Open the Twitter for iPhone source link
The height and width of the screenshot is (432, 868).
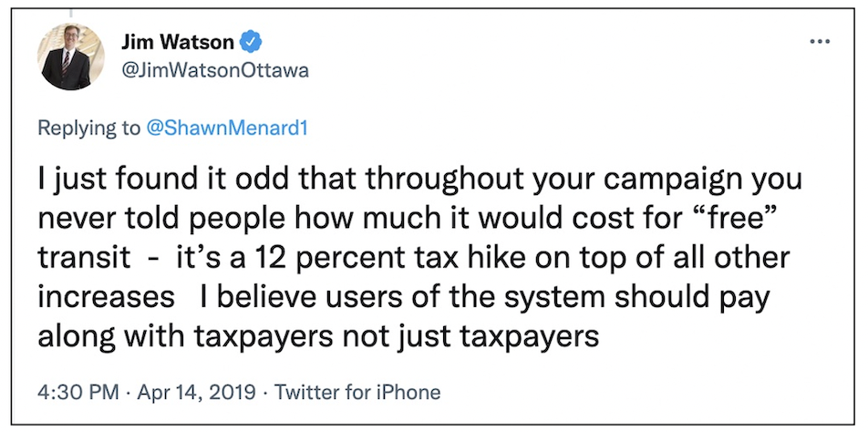357,393
